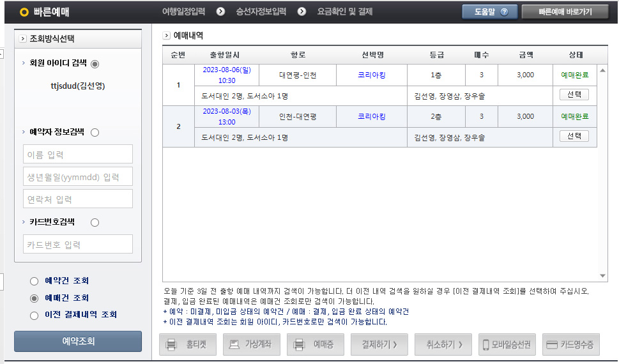Click arrow icon beside 조회방식선택 header
Viewport: 619px width, 364px height.
pyautogui.click(x=23, y=38)
